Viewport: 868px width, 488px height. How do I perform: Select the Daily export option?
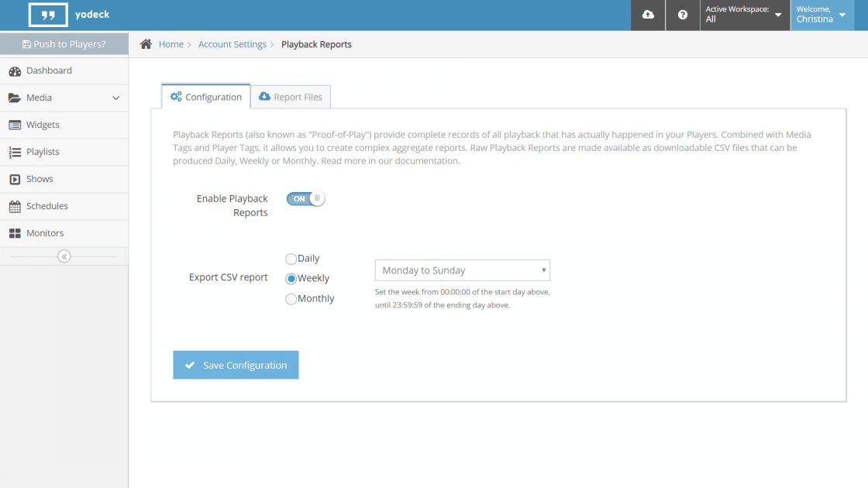291,259
